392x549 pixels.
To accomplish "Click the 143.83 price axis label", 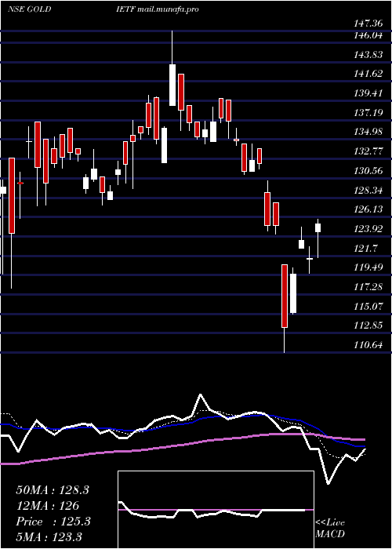I will click(368, 55).
